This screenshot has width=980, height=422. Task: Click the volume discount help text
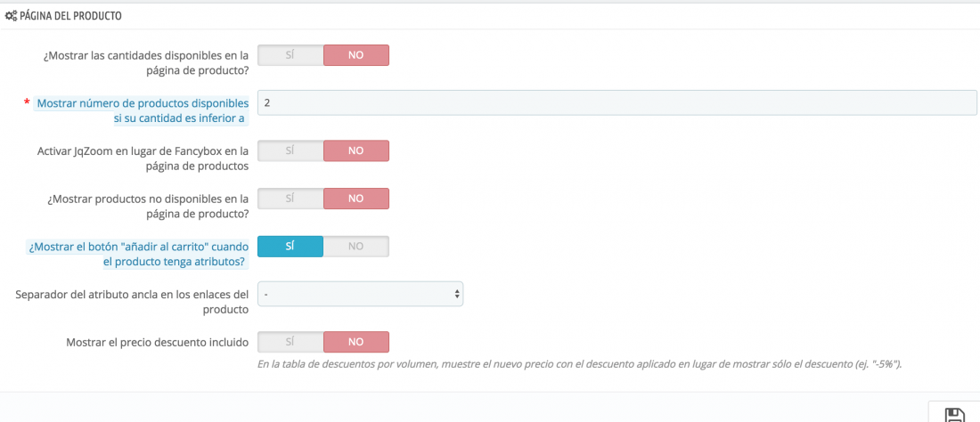[x=579, y=364]
